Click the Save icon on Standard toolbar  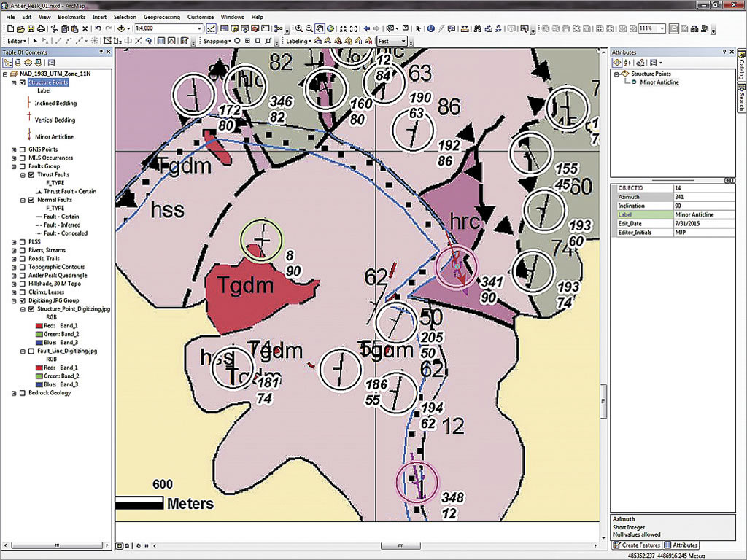(30, 28)
